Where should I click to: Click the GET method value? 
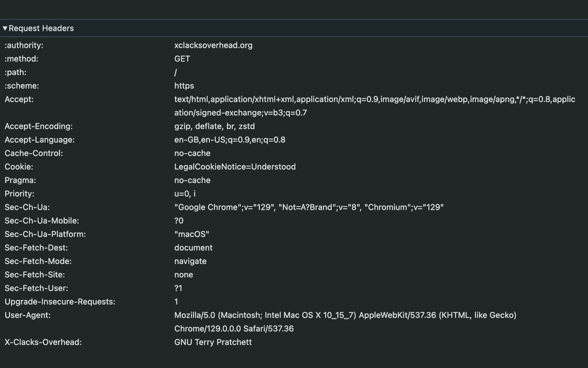[182, 58]
